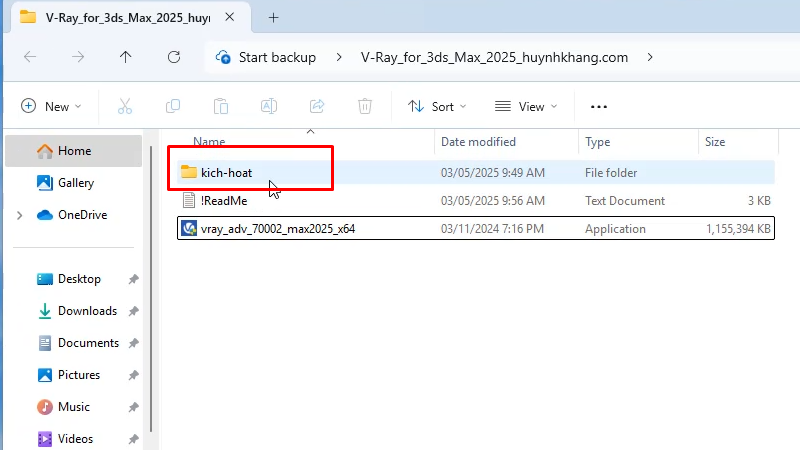This screenshot has height=450, width=800.
Task: Click the Copy icon in toolbar
Action: (173, 106)
